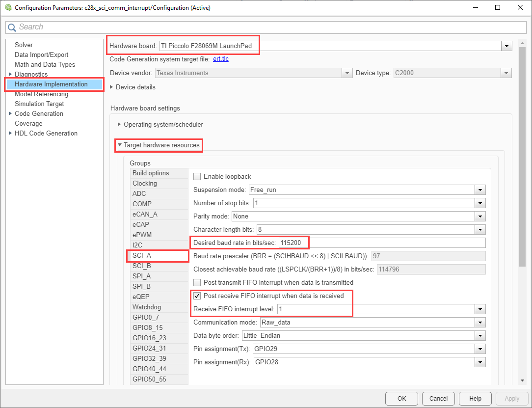Select Solver in the left pane
The image size is (532, 408).
(x=24, y=45)
